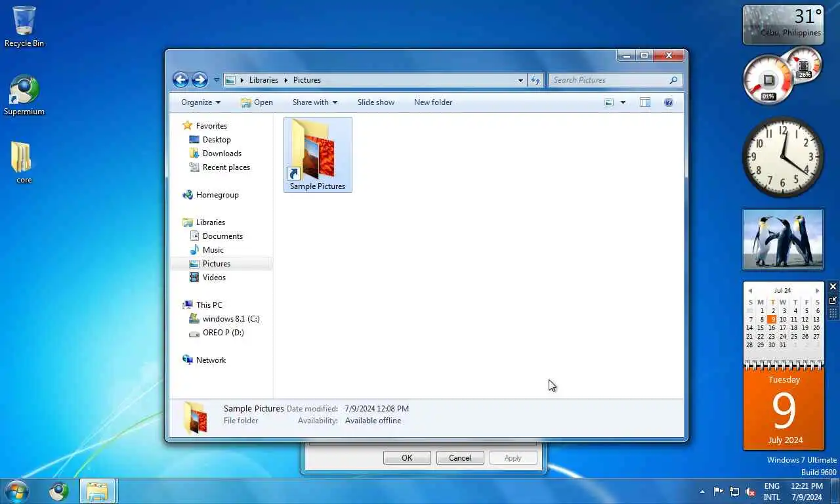Show hidden tray icons arrow
Viewport: 840px width, 504px height.
(x=703, y=492)
